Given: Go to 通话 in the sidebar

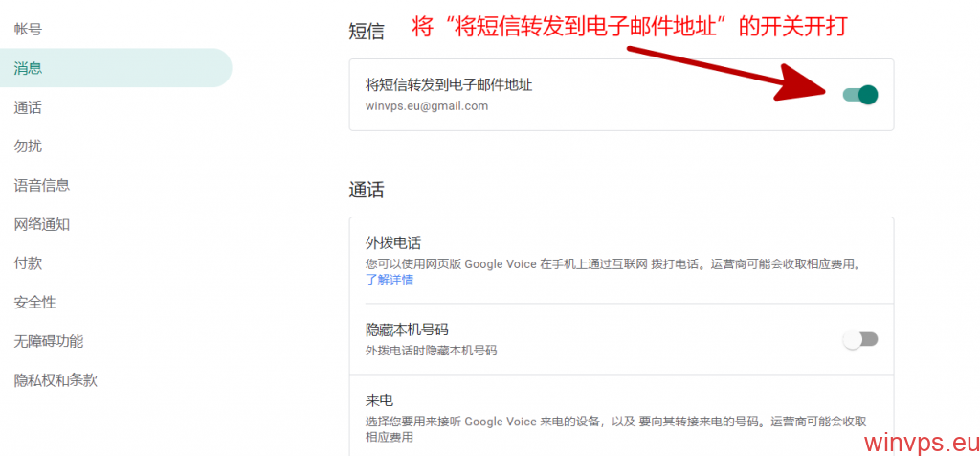Looking at the screenshot, I should 28,107.
